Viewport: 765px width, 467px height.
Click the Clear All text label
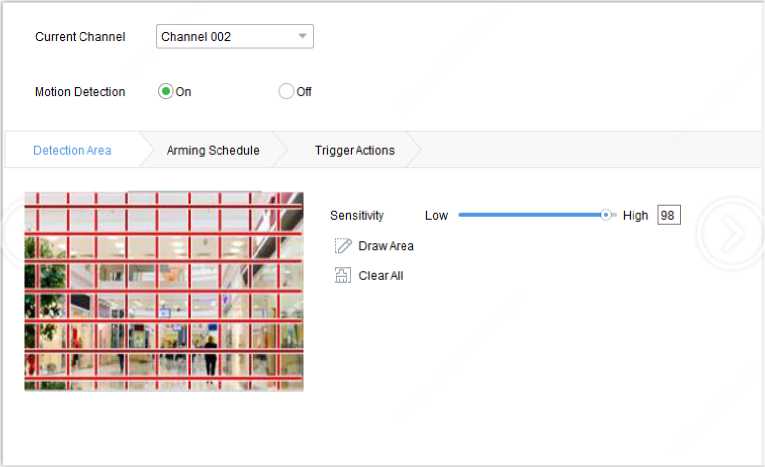(x=381, y=276)
